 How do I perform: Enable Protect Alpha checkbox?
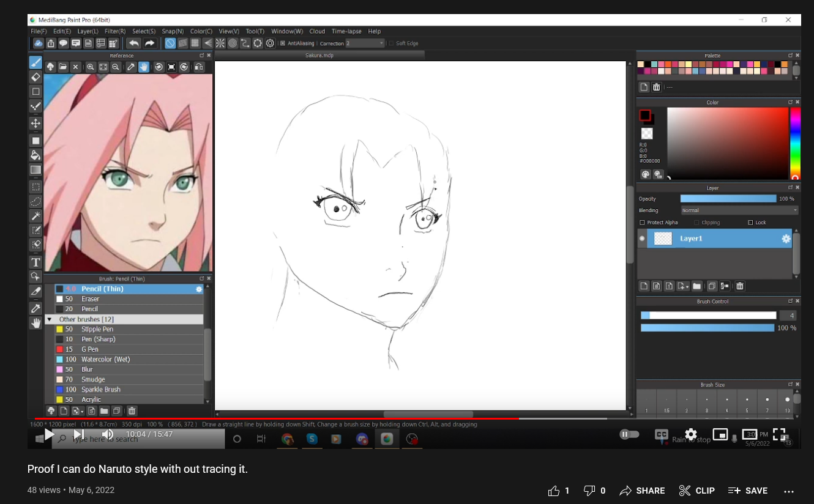click(x=642, y=223)
